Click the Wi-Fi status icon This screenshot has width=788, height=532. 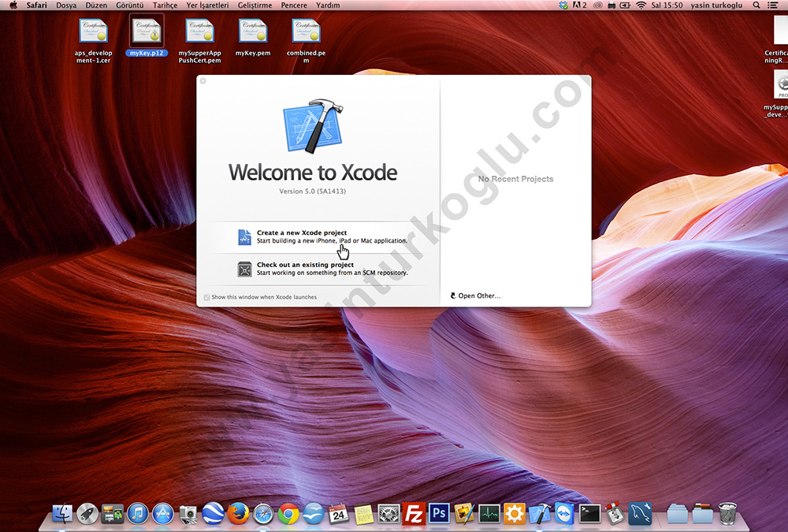tap(641, 5)
